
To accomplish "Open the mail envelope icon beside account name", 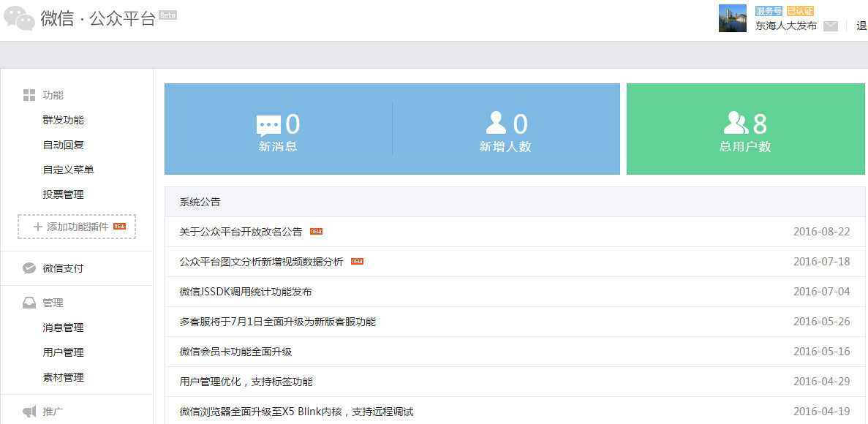I will (x=831, y=26).
